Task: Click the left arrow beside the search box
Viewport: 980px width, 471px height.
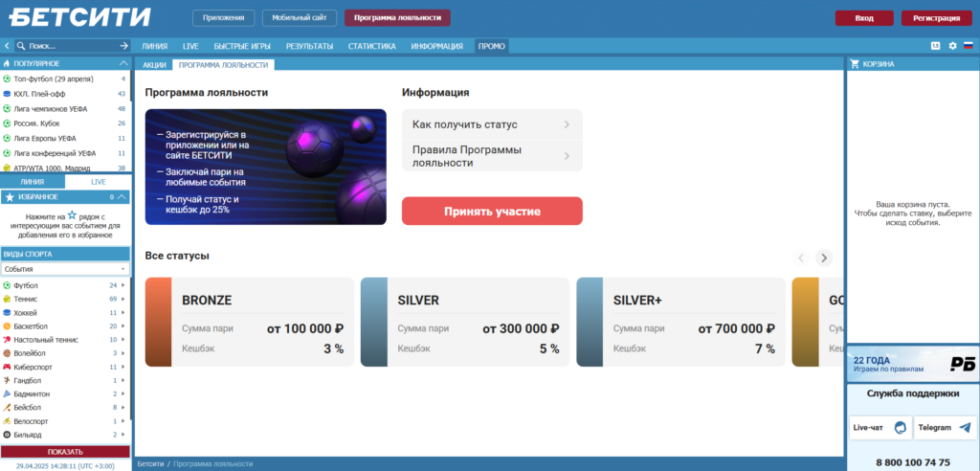Action: coord(7,46)
